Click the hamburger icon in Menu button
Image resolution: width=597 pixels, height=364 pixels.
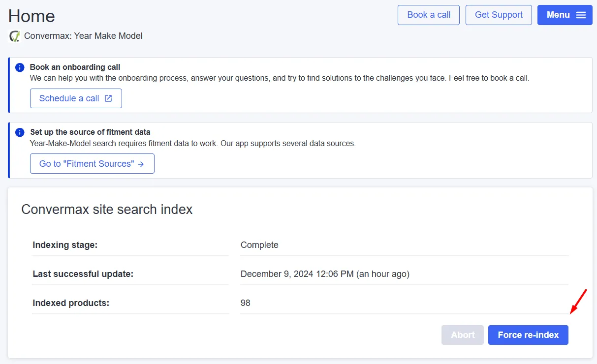(581, 15)
